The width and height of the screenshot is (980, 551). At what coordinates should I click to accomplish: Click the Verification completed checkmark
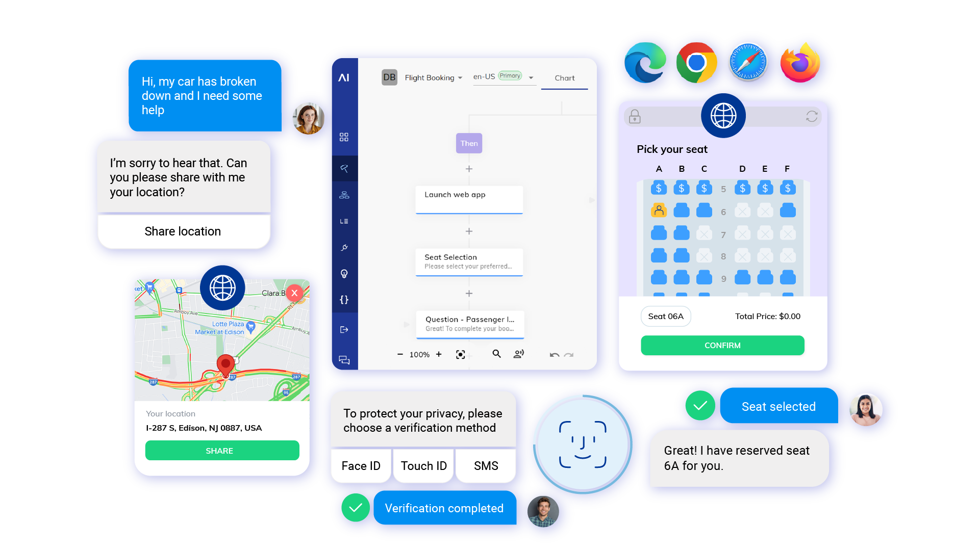click(356, 509)
